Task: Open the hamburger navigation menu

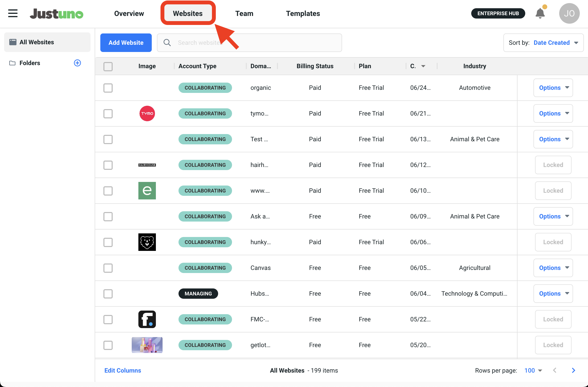Action: pyautogui.click(x=13, y=13)
